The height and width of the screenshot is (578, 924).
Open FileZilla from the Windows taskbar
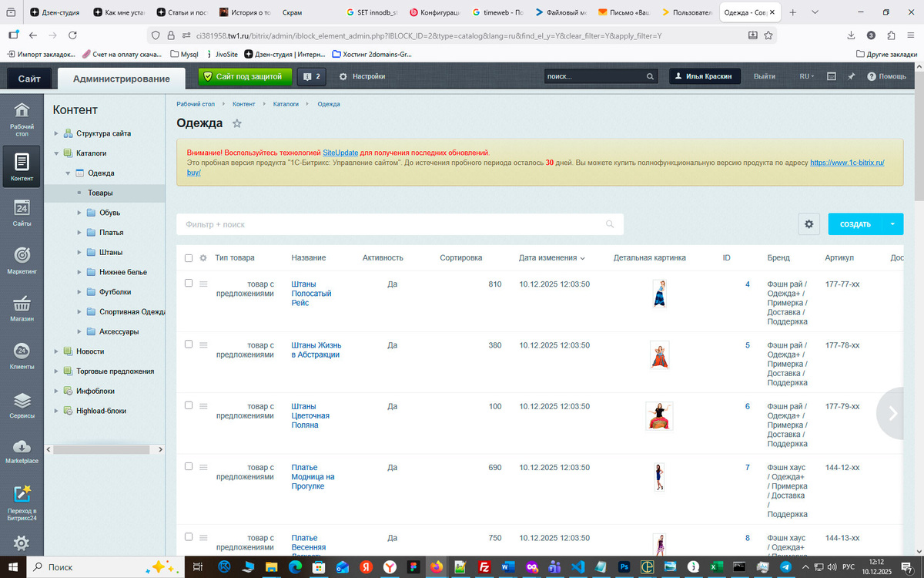(484, 566)
